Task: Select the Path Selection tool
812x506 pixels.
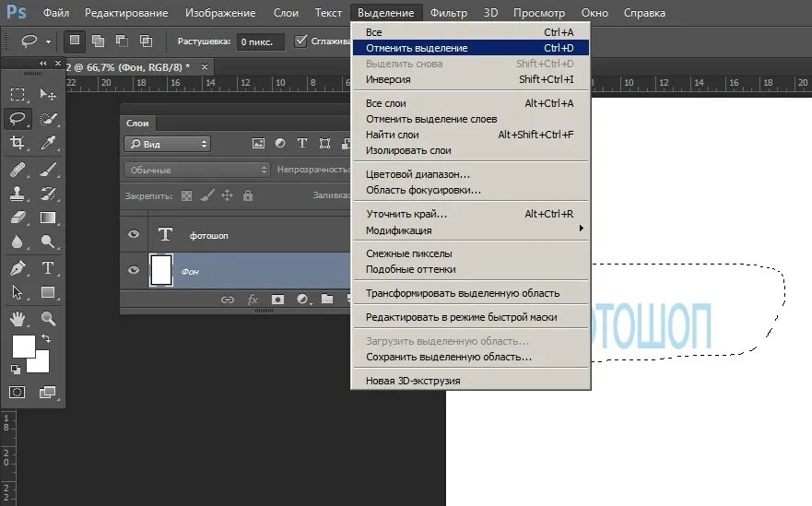Action: point(18,292)
